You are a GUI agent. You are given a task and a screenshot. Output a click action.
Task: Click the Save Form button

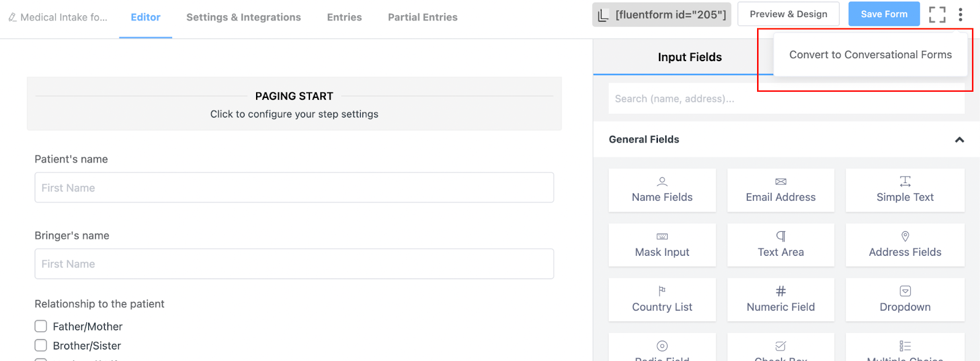[883, 14]
